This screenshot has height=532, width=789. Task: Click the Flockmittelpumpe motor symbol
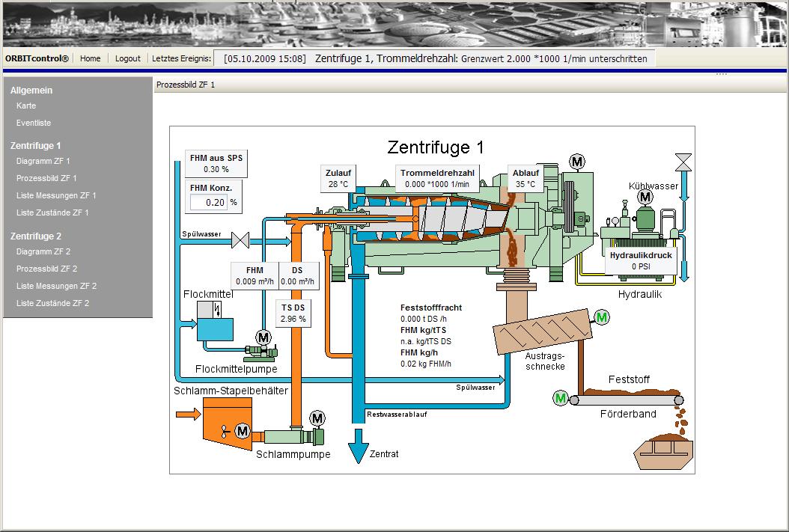(263, 337)
